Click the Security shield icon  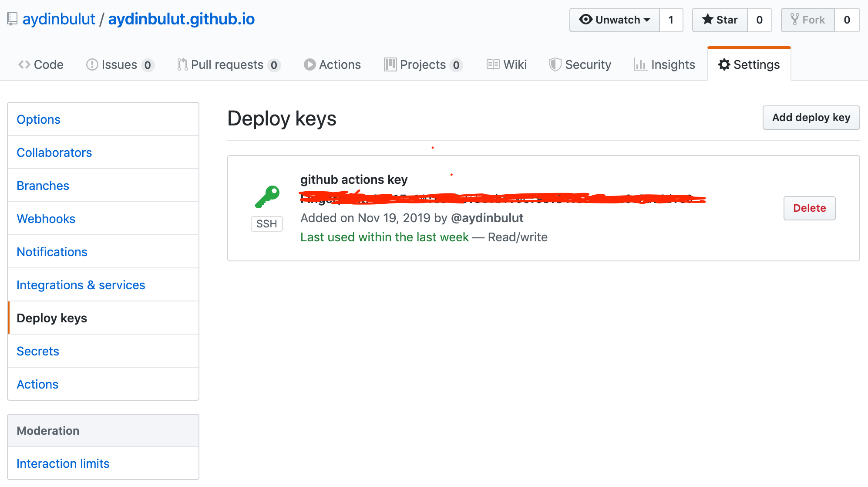click(555, 64)
